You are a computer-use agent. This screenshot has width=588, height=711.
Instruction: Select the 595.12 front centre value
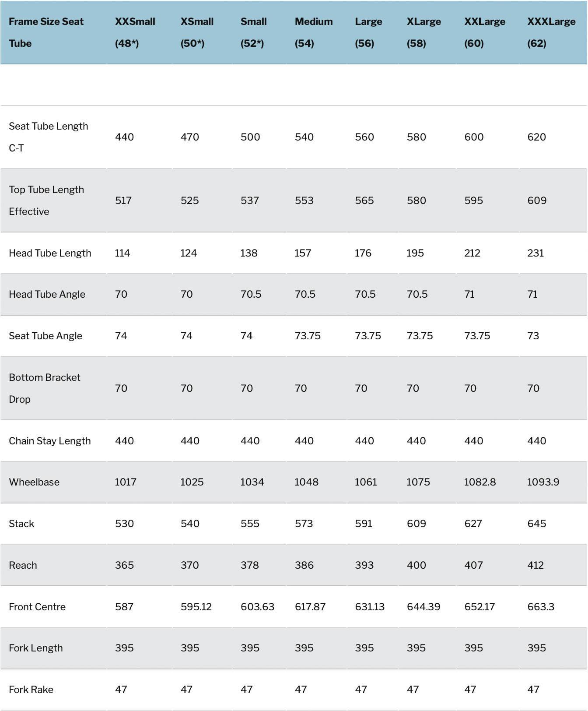click(196, 607)
